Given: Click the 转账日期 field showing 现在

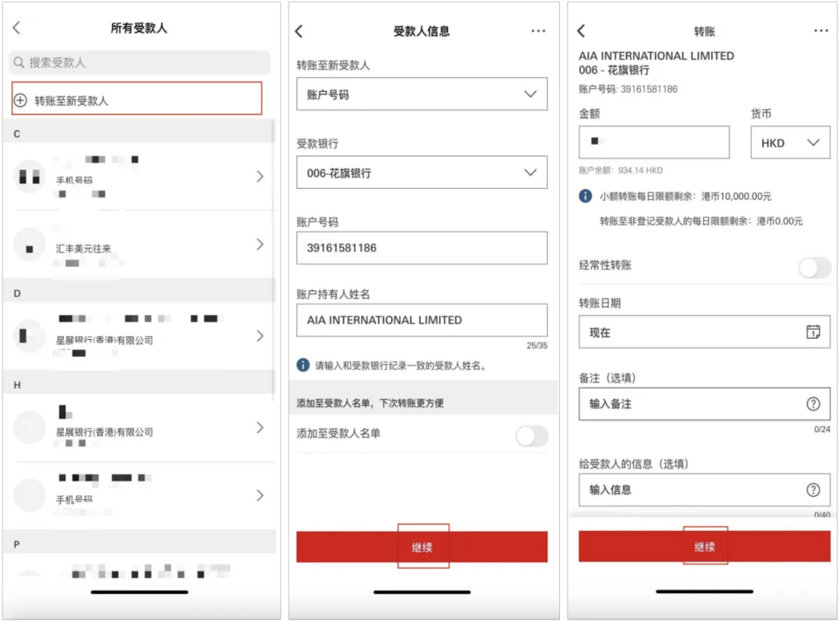Looking at the screenshot, I should click(705, 332).
